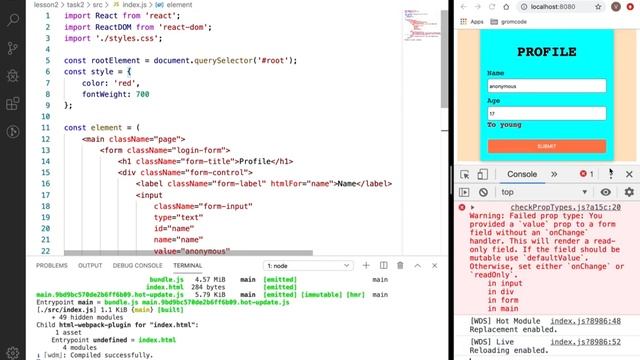Open the Search view in activity bar
This screenshot has height=360, width=640.
coord(13,19)
